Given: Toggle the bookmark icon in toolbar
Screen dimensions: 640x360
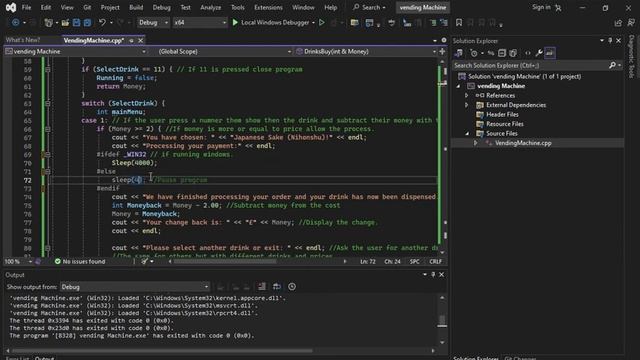Looking at the screenshot, I should [459, 23].
